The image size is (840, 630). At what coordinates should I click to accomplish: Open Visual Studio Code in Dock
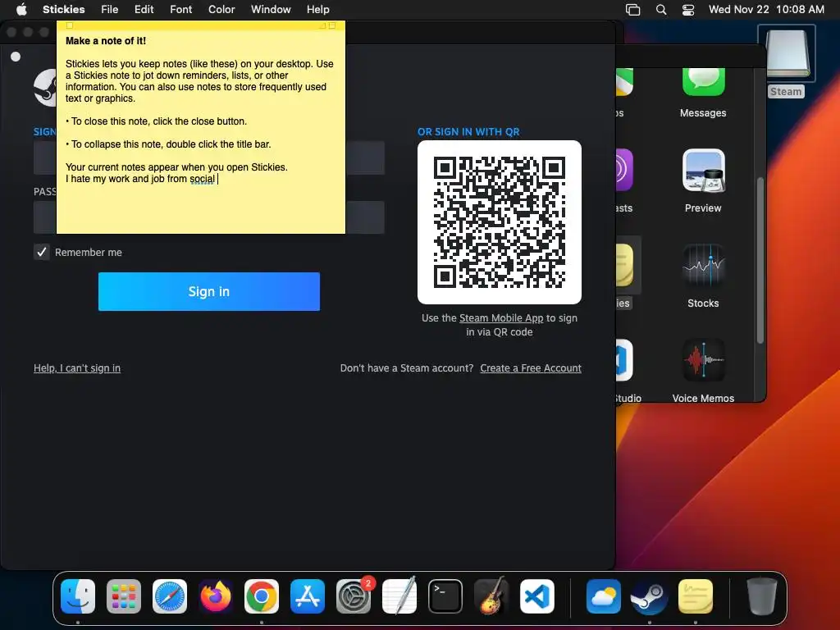[536, 596]
